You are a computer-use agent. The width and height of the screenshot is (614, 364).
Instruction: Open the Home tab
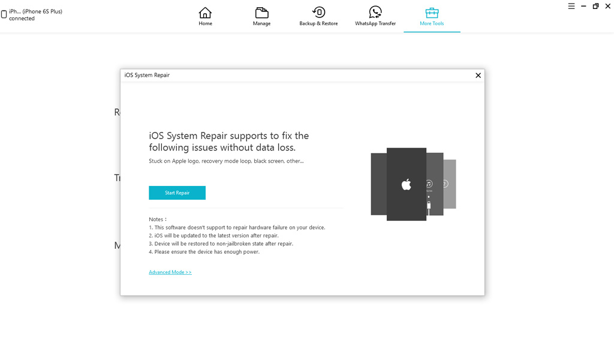(205, 16)
